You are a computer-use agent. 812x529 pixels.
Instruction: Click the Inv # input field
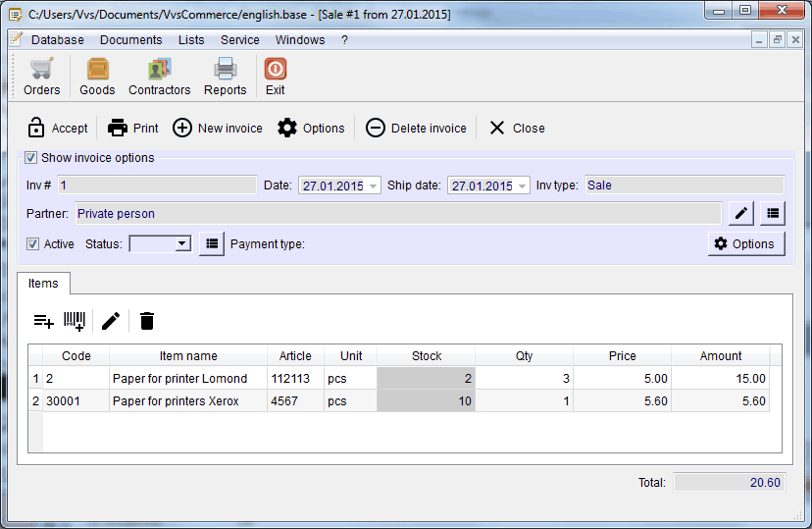tap(157, 185)
